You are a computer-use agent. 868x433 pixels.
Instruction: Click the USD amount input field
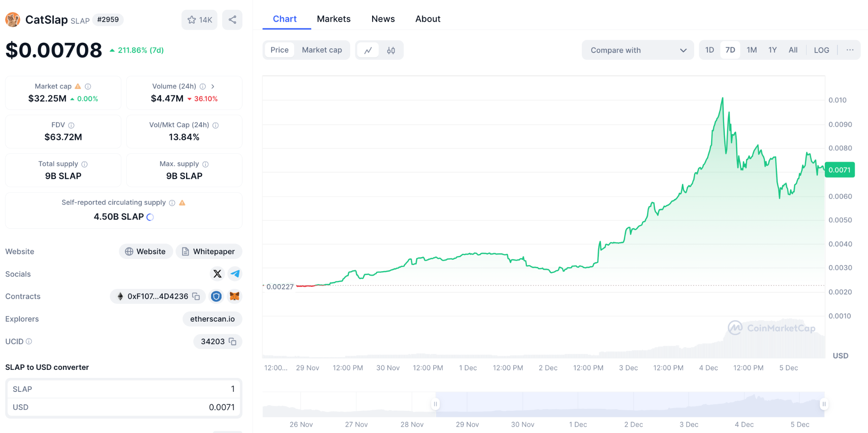(x=124, y=407)
